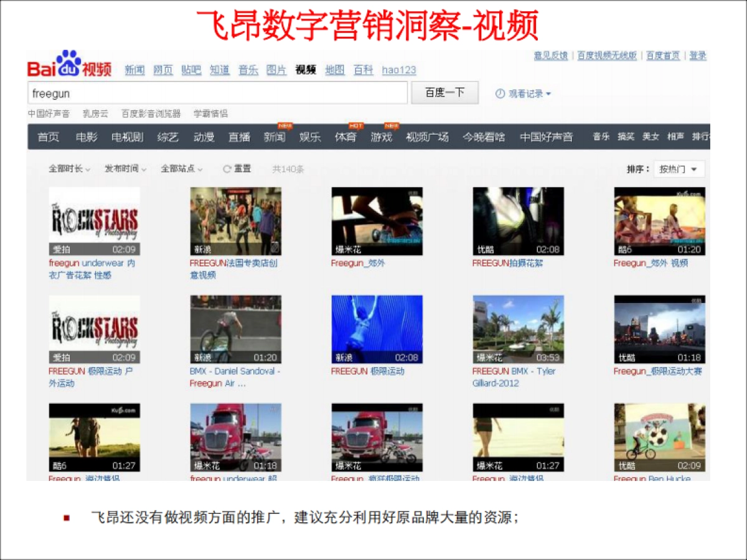Select 电影 in the dark navigation bar
The image size is (747, 560).
[87, 138]
